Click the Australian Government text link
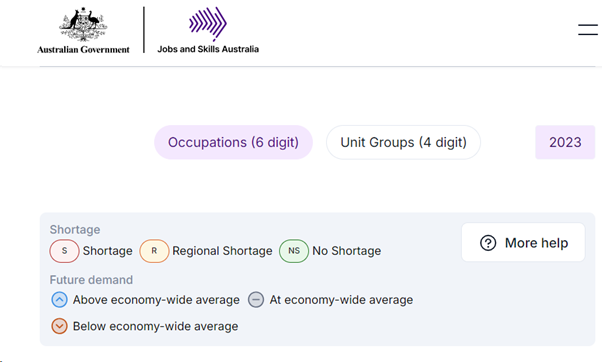Screen dimensions: 602x362 (x=83, y=50)
